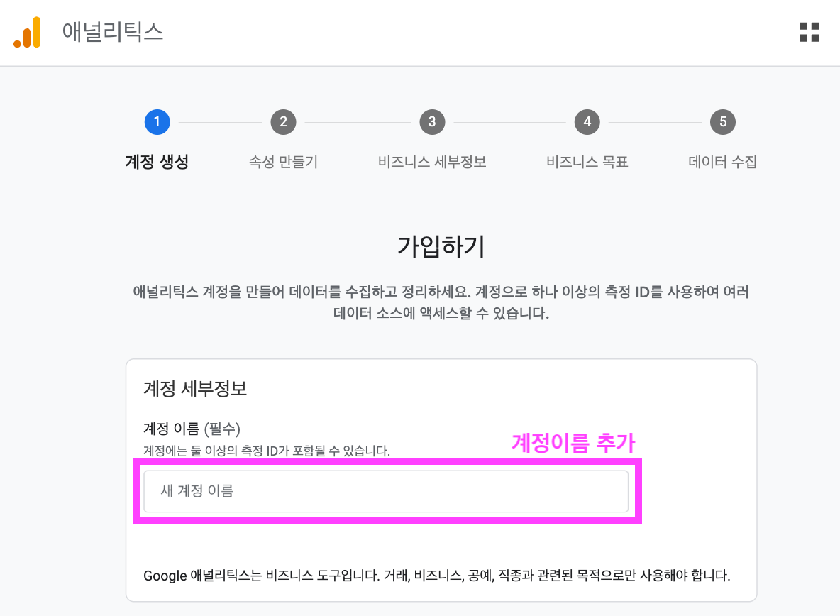Click helper text about 측정 ID 포함

(x=266, y=451)
